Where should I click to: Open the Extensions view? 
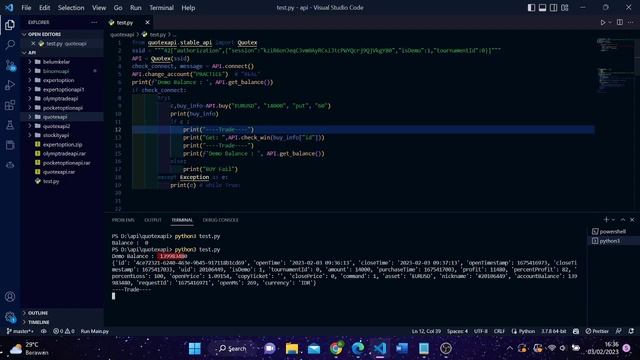(x=10, y=105)
